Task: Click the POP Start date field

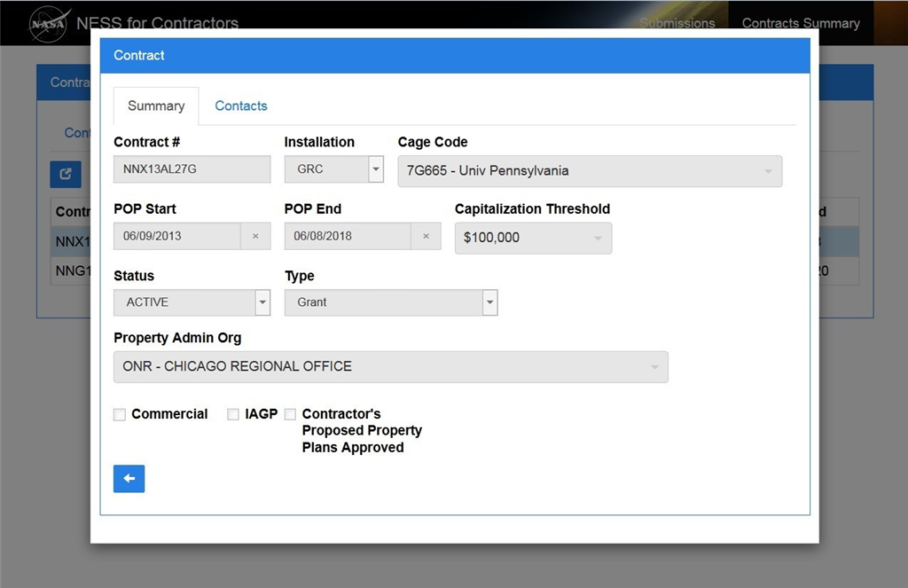Action: point(177,236)
